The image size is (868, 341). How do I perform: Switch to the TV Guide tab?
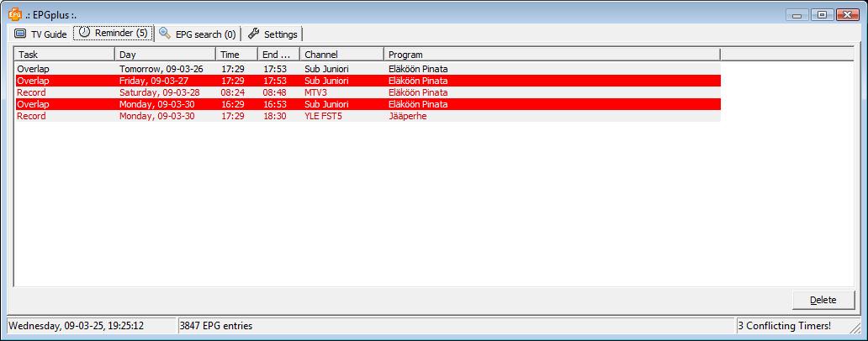coord(40,34)
